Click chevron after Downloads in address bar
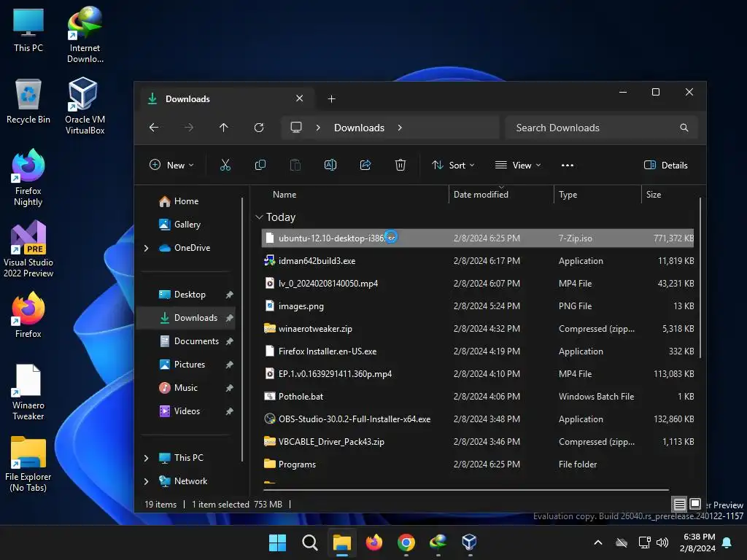 (x=400, y=128)
